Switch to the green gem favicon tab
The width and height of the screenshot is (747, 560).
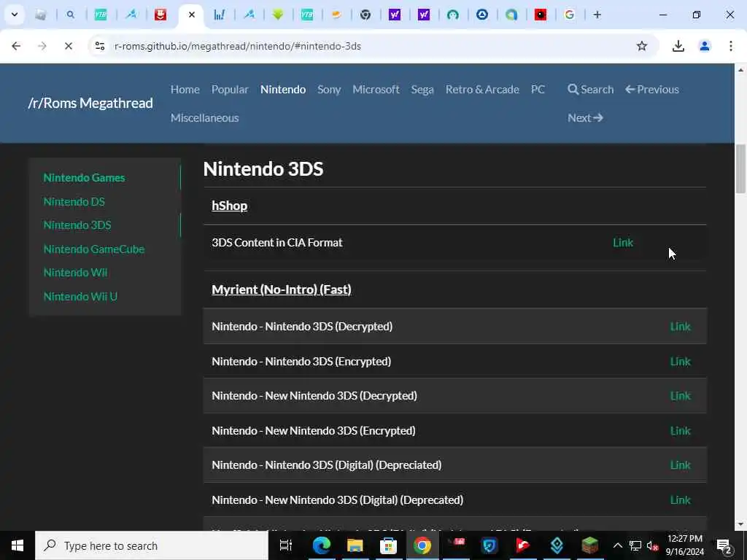click(x=278, y=15)
